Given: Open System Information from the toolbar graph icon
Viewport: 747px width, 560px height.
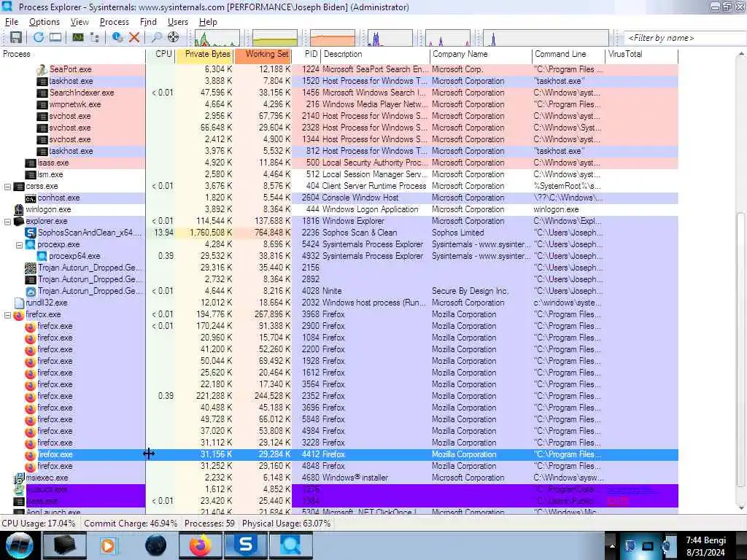Looking at the screenshot, I should (77, 37).
